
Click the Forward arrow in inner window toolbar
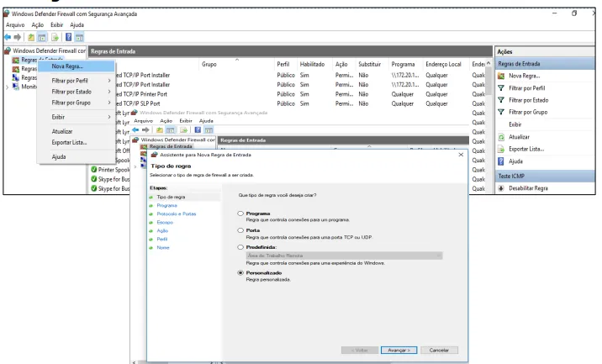[x=145, y=129]
